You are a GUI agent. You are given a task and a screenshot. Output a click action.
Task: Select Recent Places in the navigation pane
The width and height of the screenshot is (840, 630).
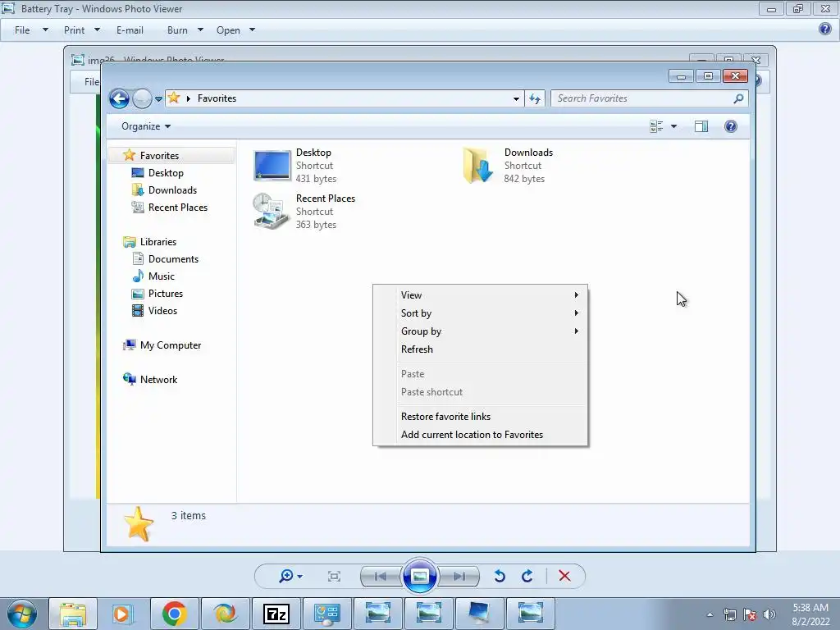[177, 208]
